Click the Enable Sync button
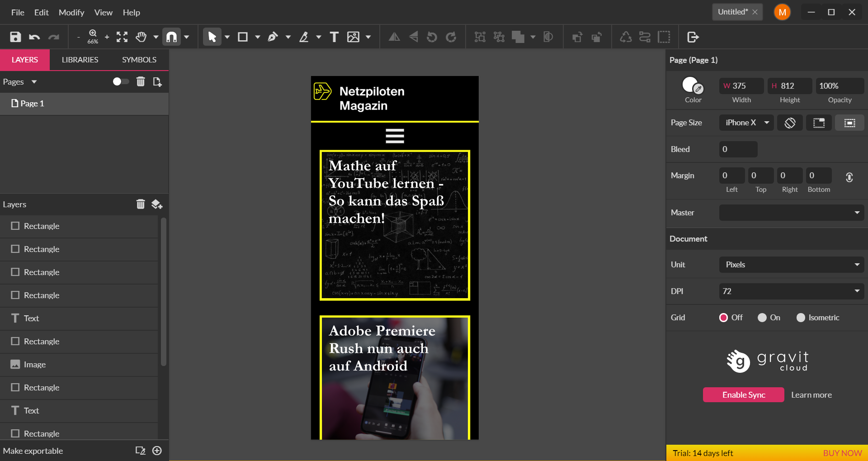The width and height of the screenshot is (868, 461). (744, 395)
